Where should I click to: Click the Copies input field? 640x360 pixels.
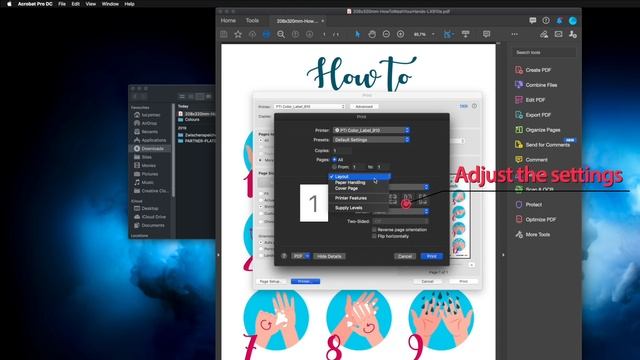point(342,151)
